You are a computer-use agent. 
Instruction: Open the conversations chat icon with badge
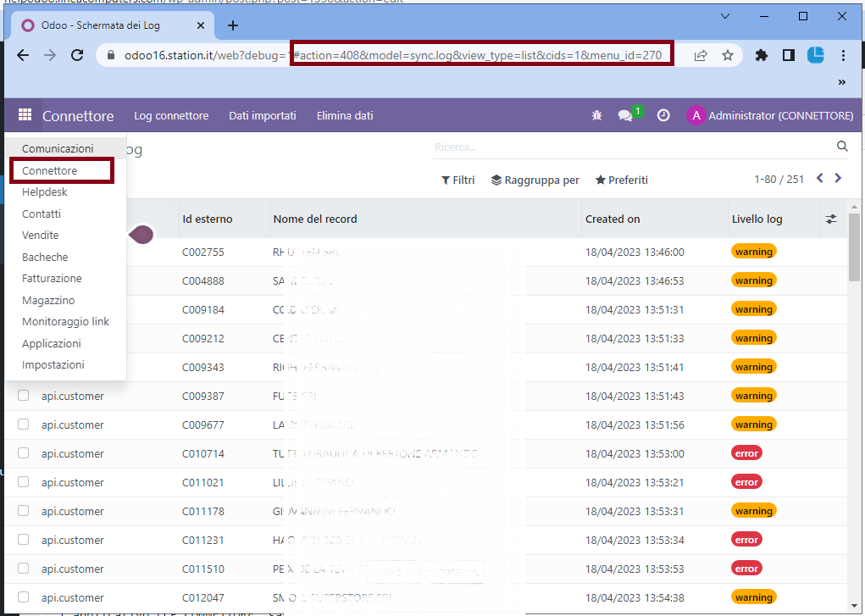click(x=626, y=115)
